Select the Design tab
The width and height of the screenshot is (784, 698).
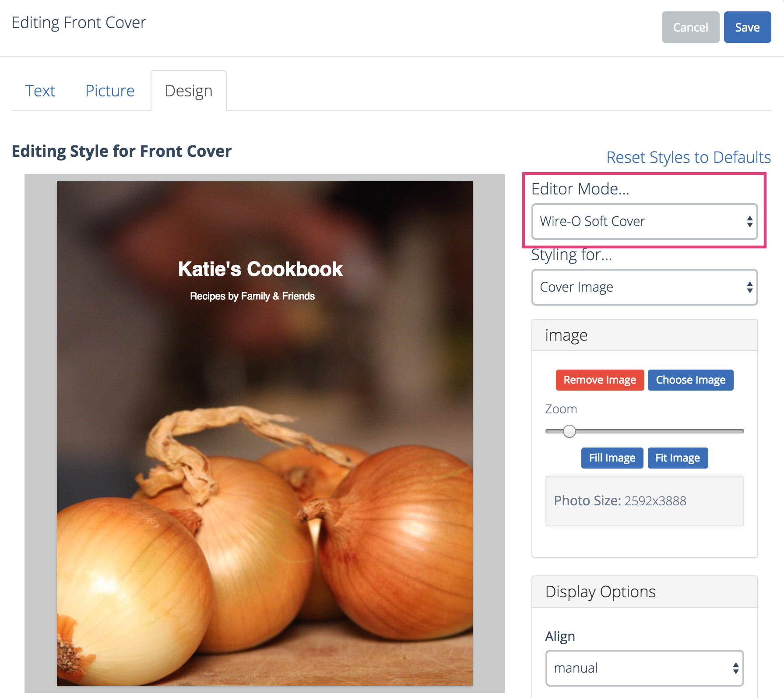pos(189,91)
